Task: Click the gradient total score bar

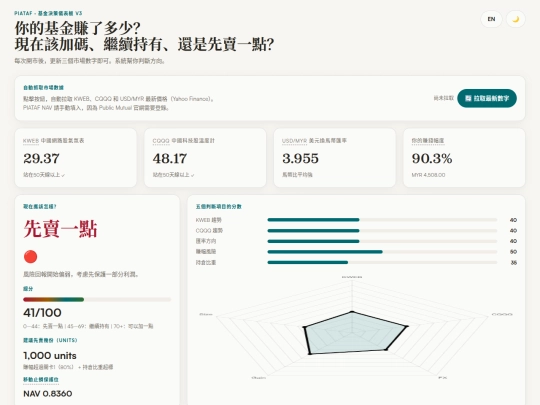Action: coord(97,300)
